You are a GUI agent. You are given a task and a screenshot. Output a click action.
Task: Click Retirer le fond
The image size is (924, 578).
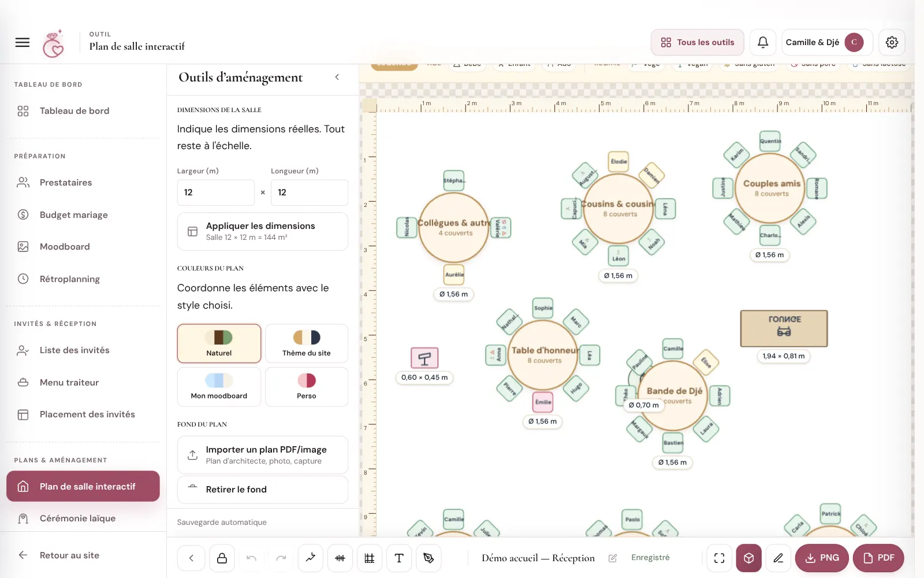coord(263,490)
